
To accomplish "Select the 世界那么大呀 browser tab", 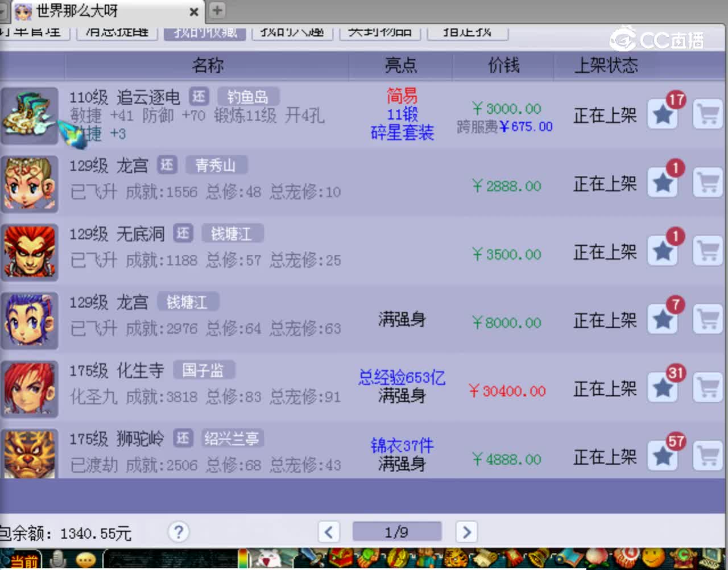I will point(91,12).
